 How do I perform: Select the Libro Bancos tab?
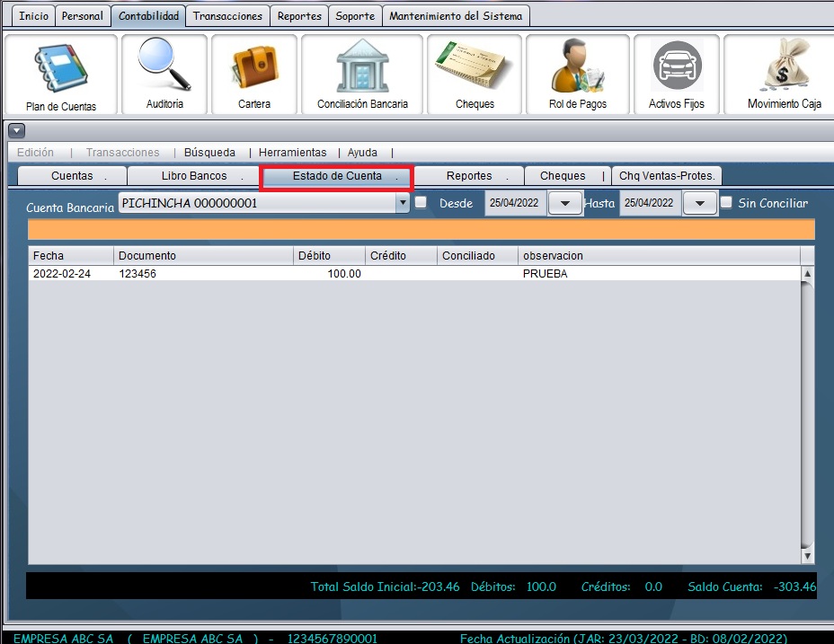(x=194, y=176)
